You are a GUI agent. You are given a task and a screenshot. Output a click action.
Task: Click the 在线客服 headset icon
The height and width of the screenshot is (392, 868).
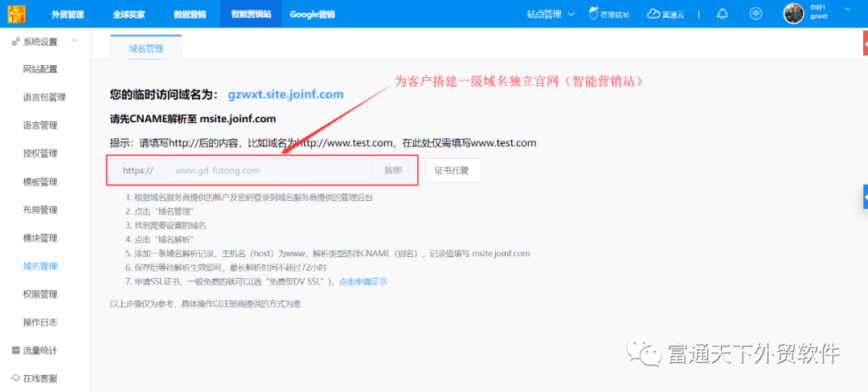[16, 378]
